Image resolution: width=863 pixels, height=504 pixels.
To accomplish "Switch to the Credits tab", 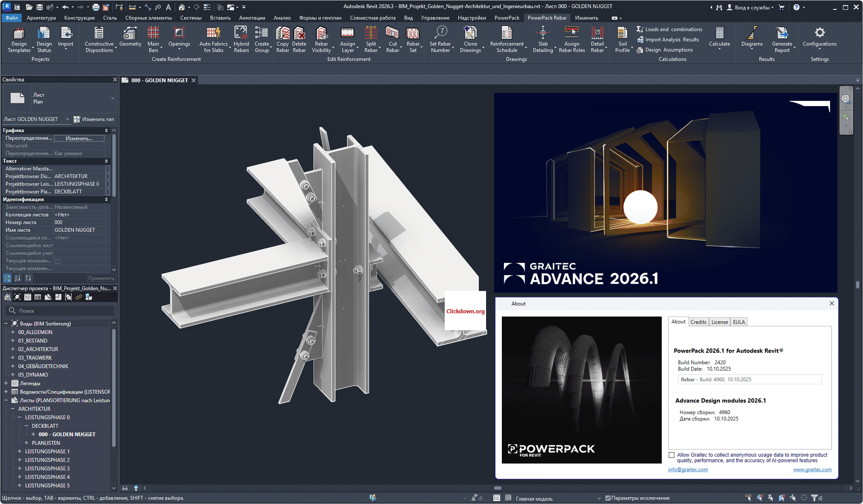I will click(698, 322).
